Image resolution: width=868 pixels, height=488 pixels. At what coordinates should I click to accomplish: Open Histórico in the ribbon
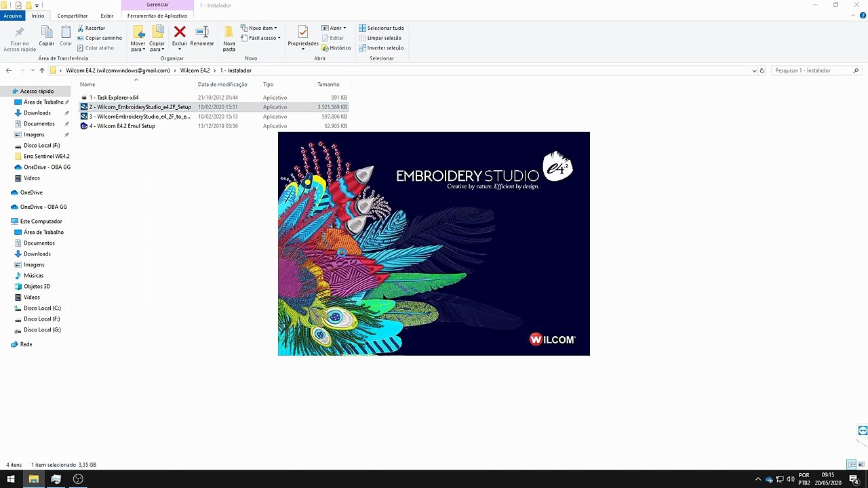(x=336, y=48)
